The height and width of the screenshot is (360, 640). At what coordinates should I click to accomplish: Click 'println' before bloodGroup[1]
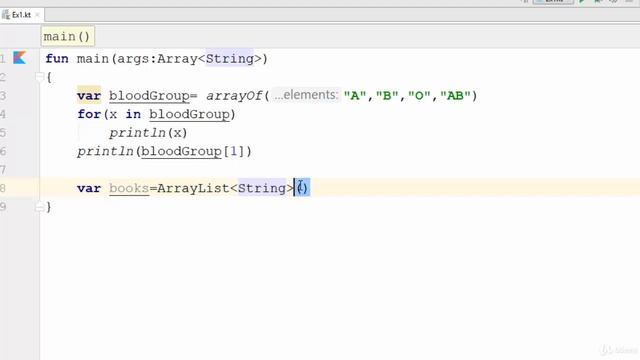[105, 151]
